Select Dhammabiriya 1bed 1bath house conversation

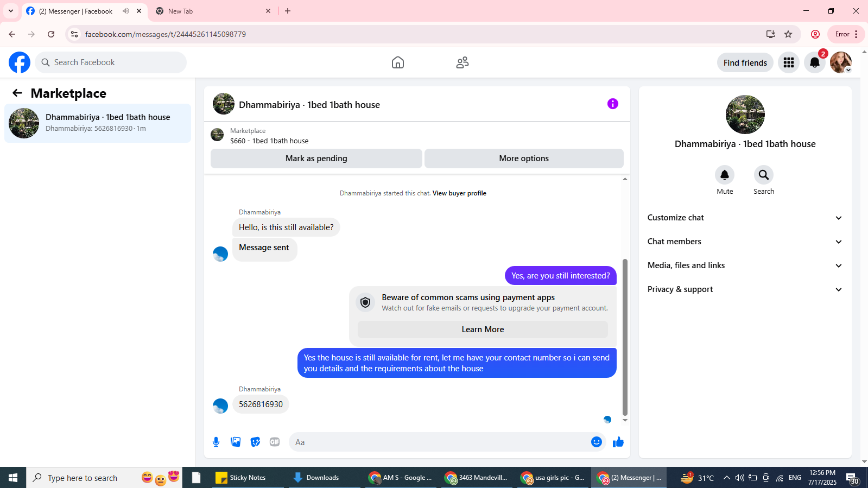click(x=98, y=123)
